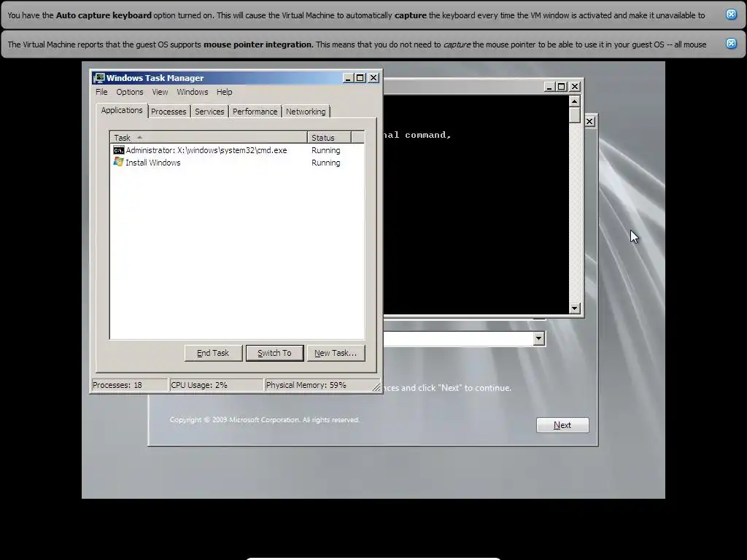
Task: Click Next in the Install Windows window
Action: (x=562, y=425)
